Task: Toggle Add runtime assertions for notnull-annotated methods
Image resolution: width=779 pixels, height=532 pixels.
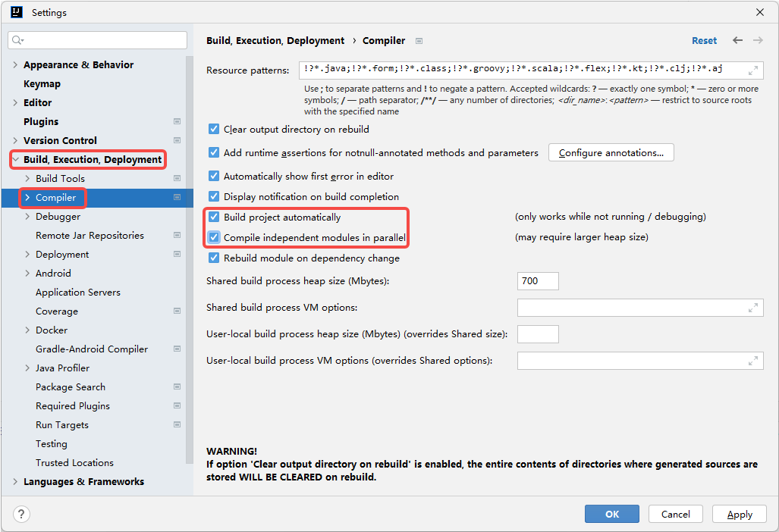Action: (x=214, y=152)
